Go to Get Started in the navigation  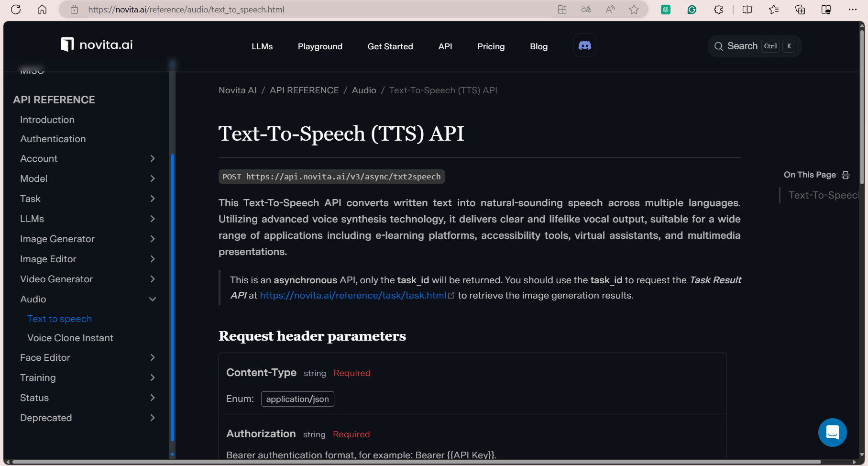(390, 46)
